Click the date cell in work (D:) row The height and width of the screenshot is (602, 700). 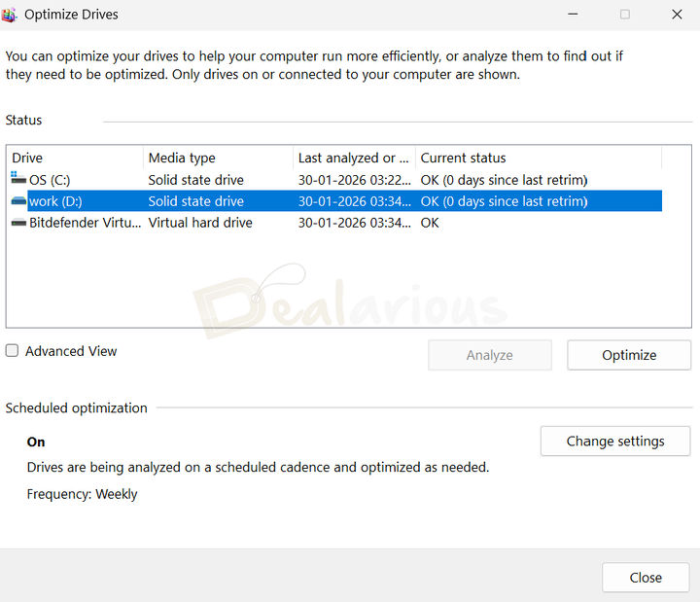[x=355, y=201]
